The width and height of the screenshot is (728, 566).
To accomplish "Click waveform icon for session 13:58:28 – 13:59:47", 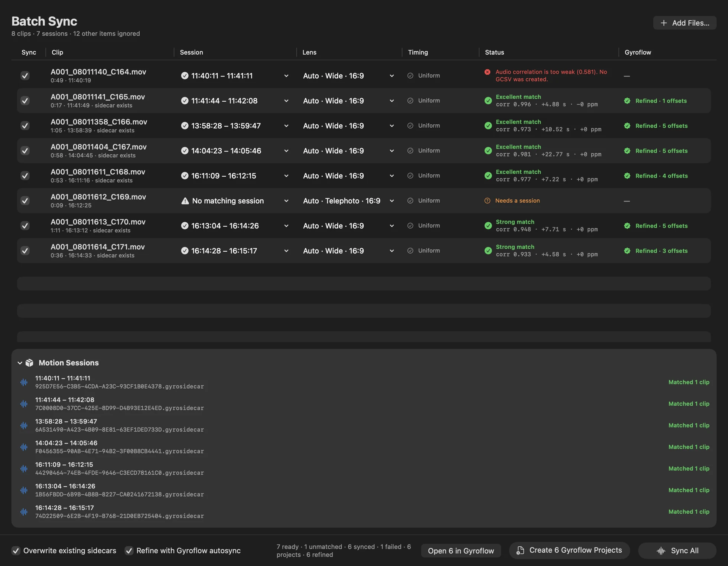I will coord(24,425).
